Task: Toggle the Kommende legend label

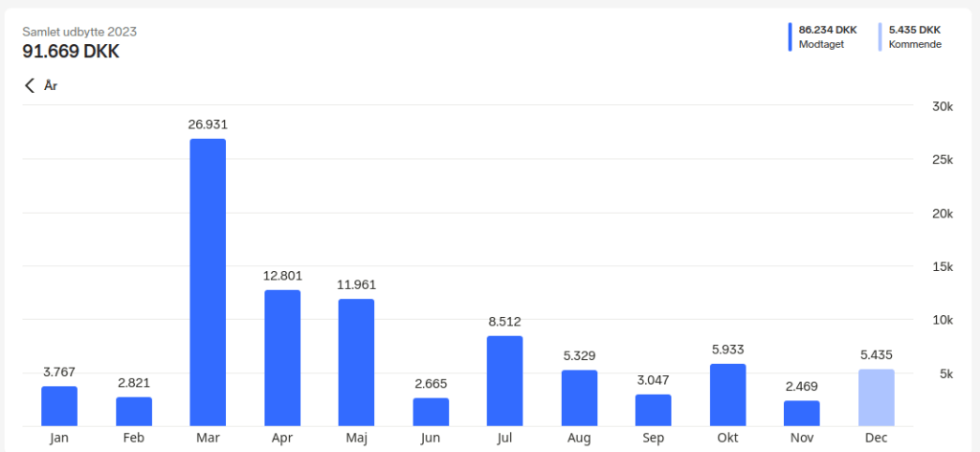Action: (914, 44)
